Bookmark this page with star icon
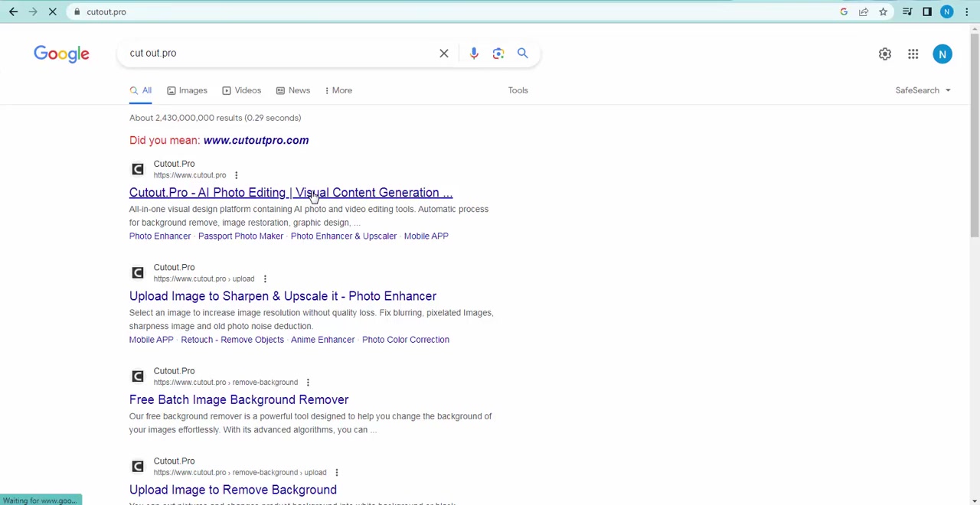Screen dimensions: 980x505 [883, 11]
